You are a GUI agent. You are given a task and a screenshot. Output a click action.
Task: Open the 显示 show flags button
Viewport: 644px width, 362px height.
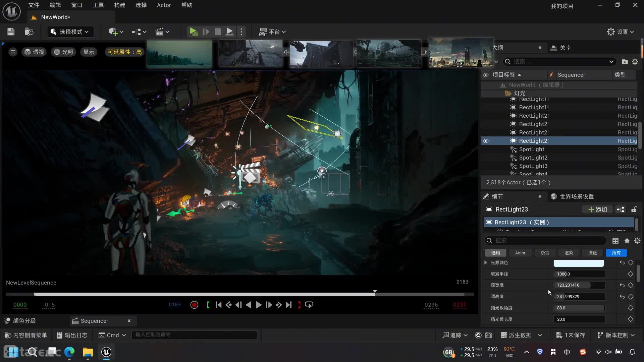[89, 52]
